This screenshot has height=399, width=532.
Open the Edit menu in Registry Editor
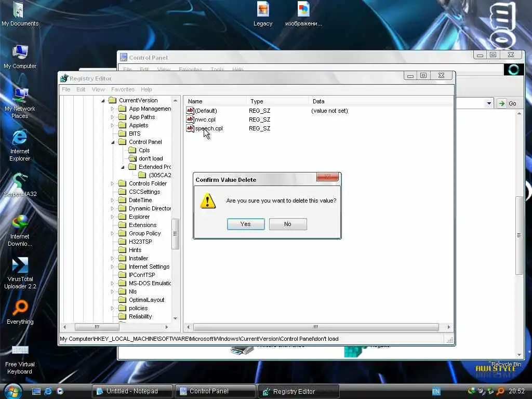point(81,89)
